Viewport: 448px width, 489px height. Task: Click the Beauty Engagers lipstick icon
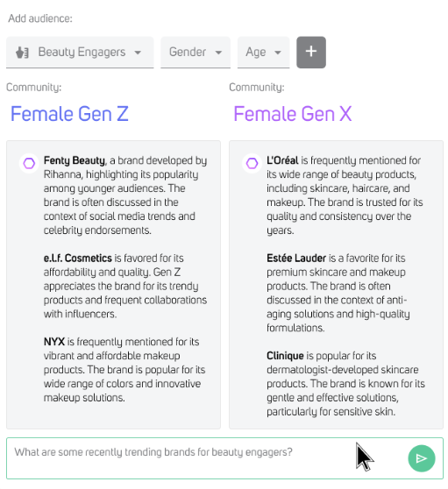point(22,53)
